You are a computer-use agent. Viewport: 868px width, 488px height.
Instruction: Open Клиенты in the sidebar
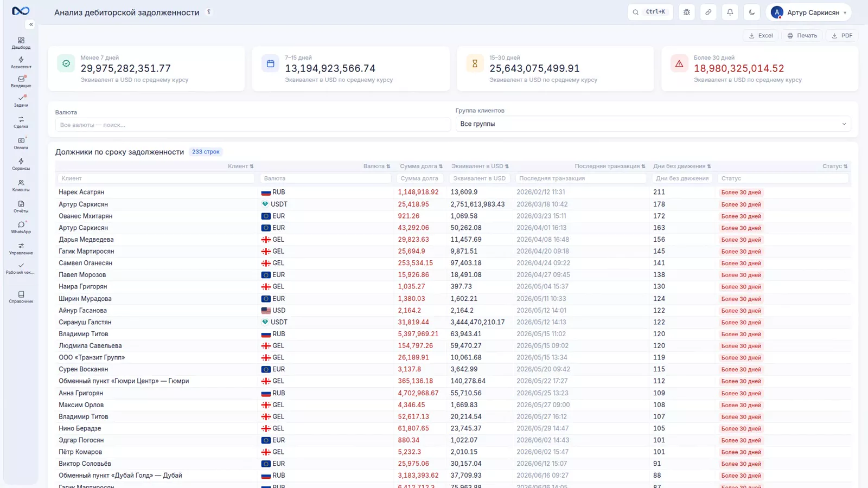pyautogui.click(x=21, y=185)
